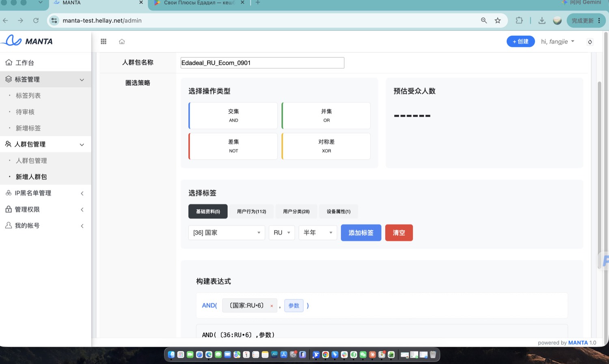This screenshot has height=364, width=609.
Task: Open browser extensions puzzle icon
Action: 519,20
